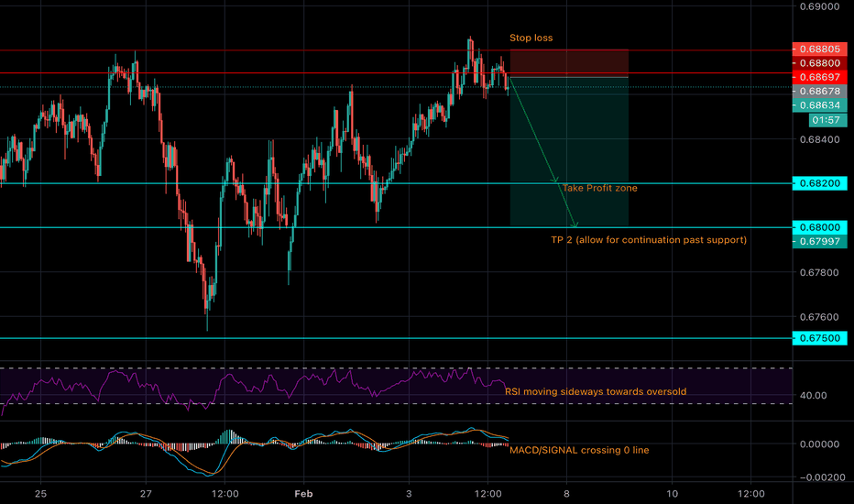The height and width of the screenshot is (504, 854).
Task: Click the "25" date label on time axis
Action: (x=40, y=494)
